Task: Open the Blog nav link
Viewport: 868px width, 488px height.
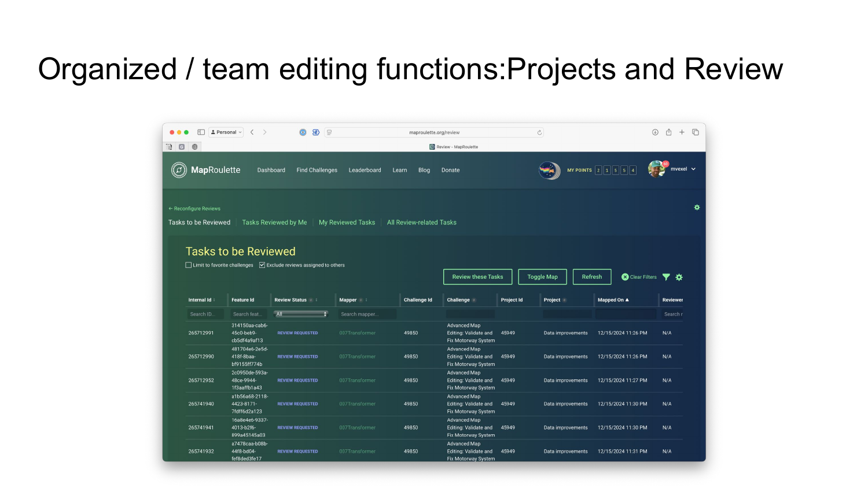Action: (x=424, y=170)
